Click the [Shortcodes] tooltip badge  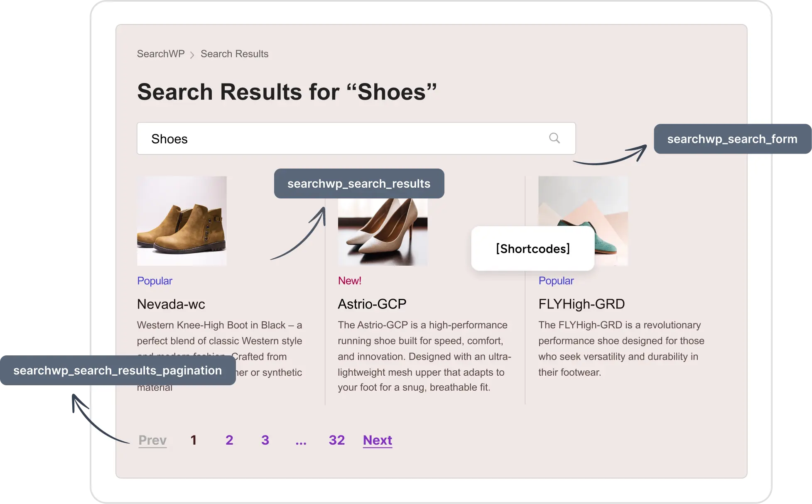(532, 248)
